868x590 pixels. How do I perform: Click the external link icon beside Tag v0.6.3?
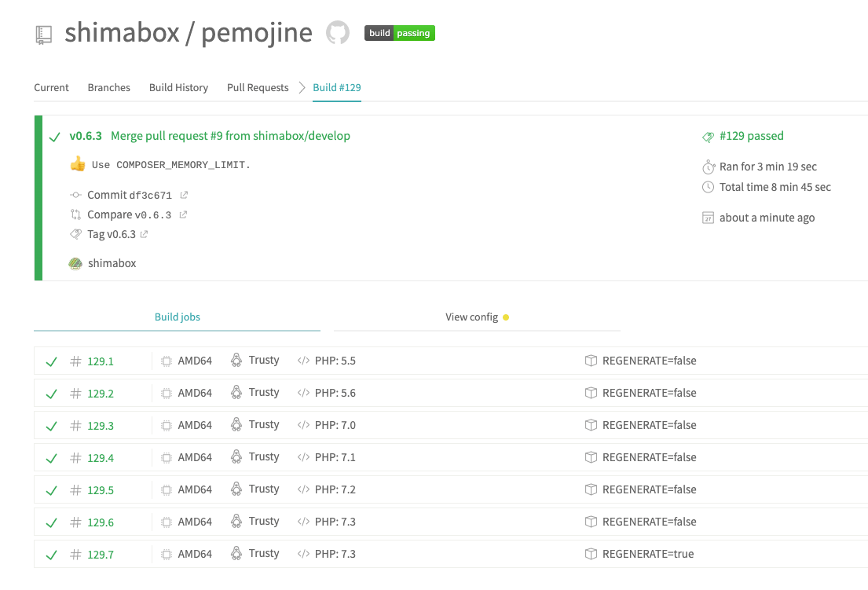[145, 234]
